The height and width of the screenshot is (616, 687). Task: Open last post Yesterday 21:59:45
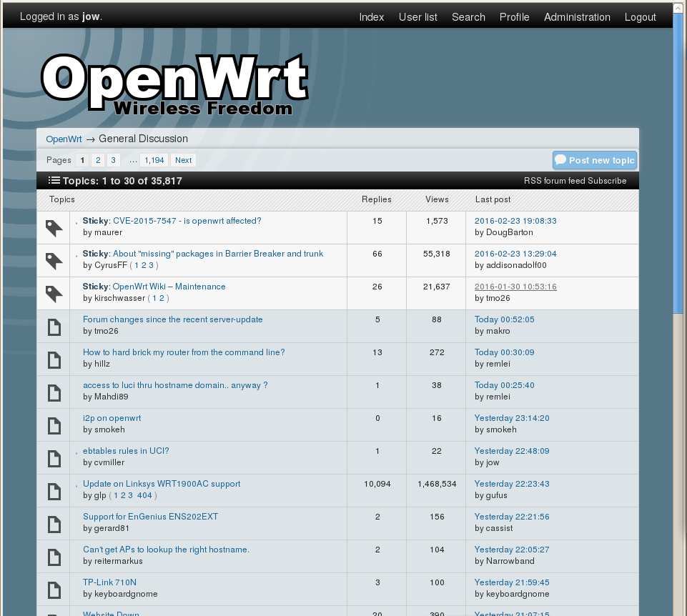512,582
